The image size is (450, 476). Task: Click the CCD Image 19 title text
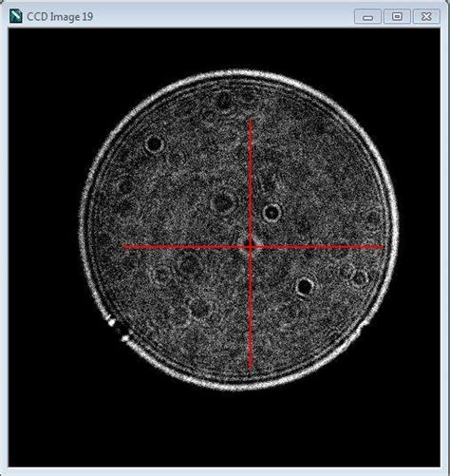click(x=60, y=16)
